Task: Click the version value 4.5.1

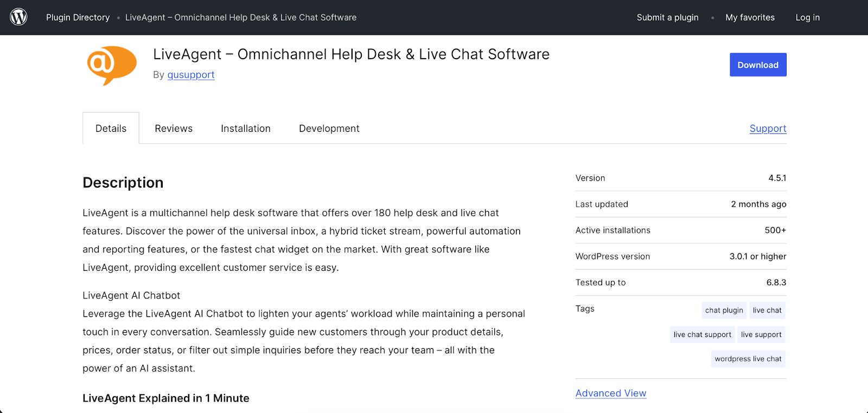Action: point(777,178)
